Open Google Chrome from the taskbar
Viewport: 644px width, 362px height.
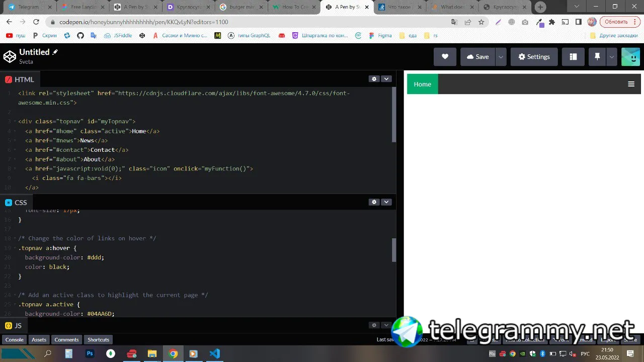click(173, 354)
